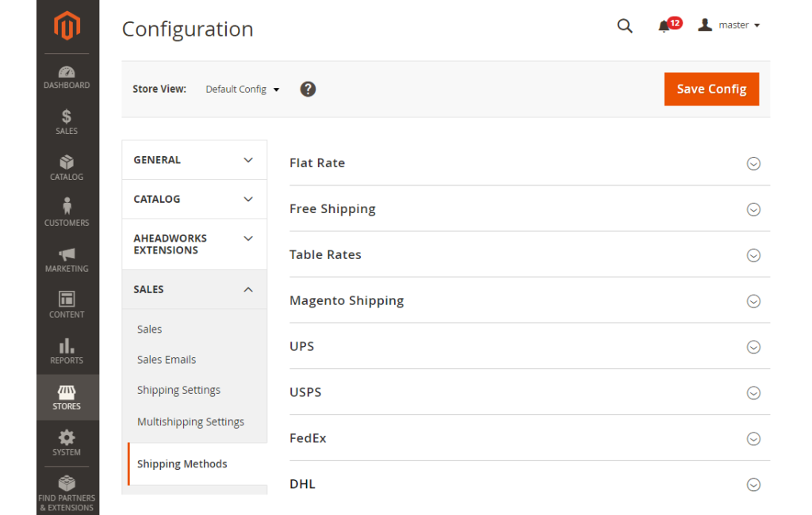Click the help question mark icon
This screenshot has height=515, width=812.
[308, 89]
